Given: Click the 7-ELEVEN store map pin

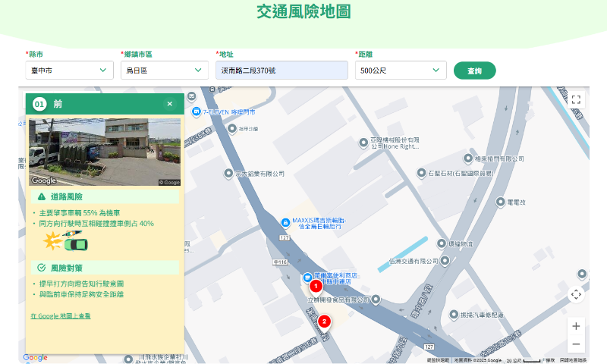Looking at the screenshot, I should pos(196,111).
